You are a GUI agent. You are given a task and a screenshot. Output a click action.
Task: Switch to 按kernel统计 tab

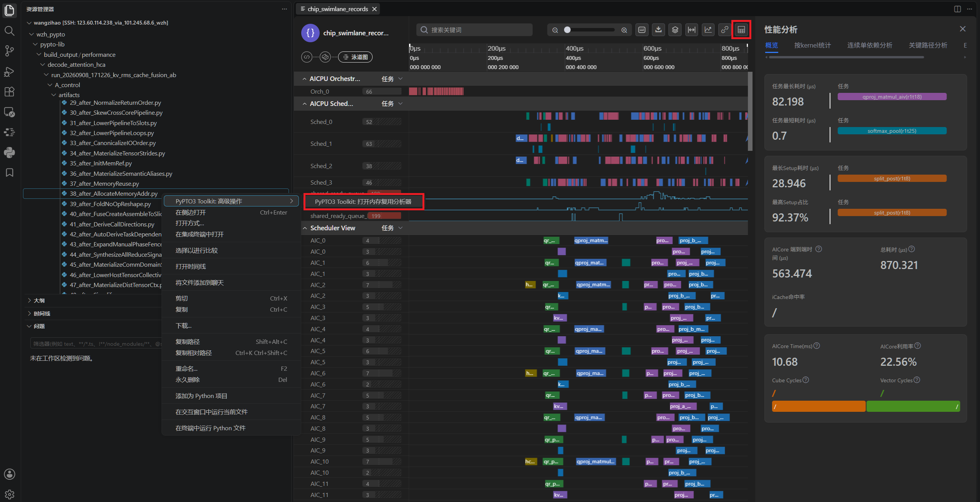point(812,45)
